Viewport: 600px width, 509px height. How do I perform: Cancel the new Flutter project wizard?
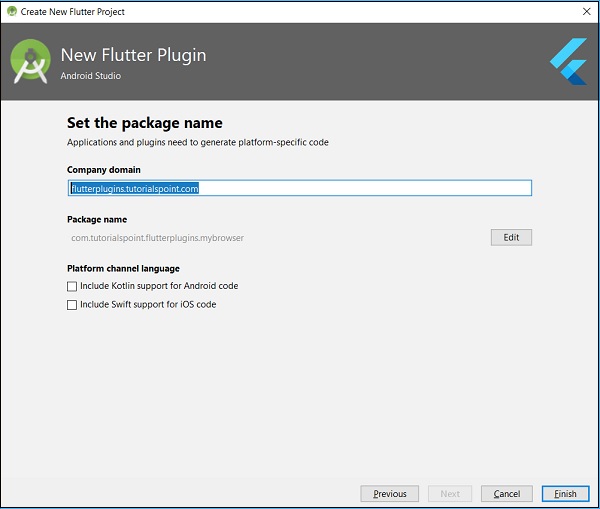[x=506, y=494]
